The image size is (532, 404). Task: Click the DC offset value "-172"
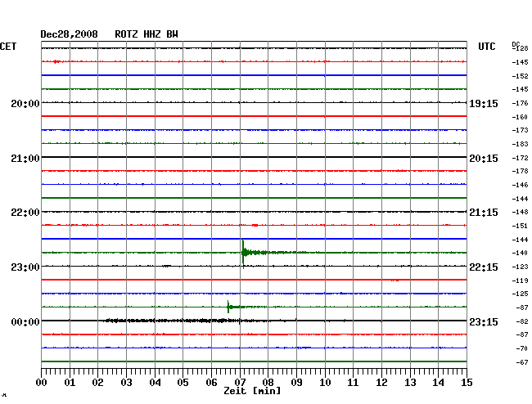pyautogui.click(x=520, y=158)
